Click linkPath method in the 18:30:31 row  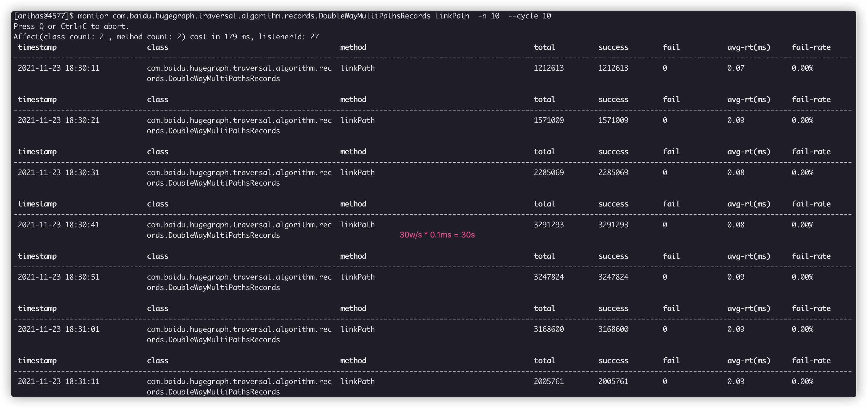point(357,172)
